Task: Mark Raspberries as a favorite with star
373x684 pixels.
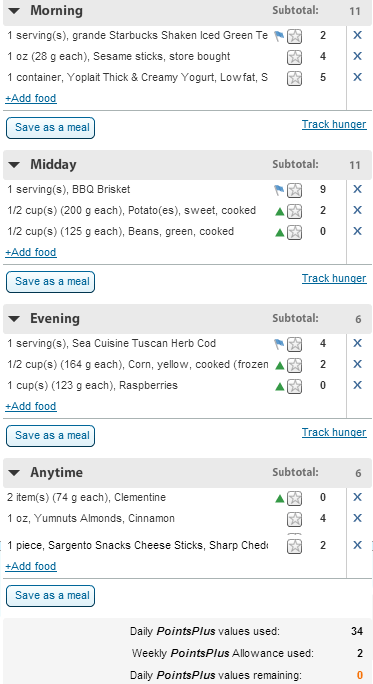Action: 294,386
